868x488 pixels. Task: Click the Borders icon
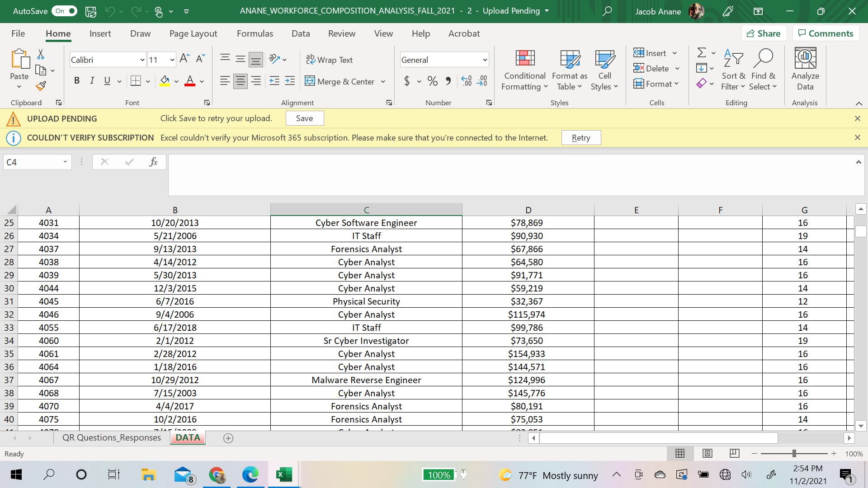(x=135, y=81)
